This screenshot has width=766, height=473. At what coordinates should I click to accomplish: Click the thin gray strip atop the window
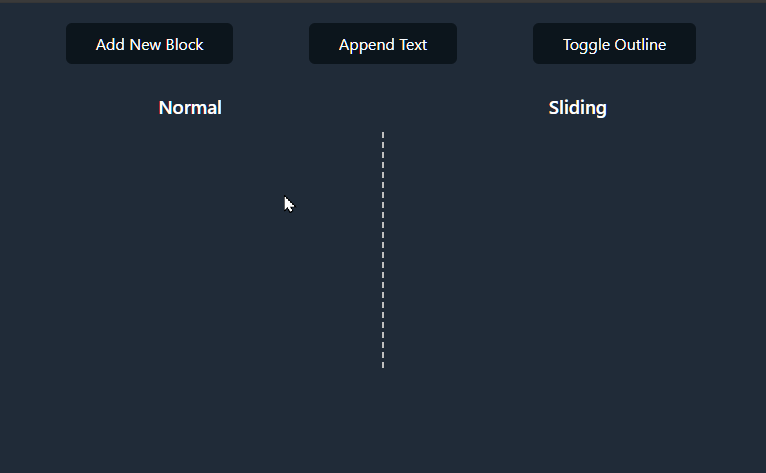(x=383, y=1)
